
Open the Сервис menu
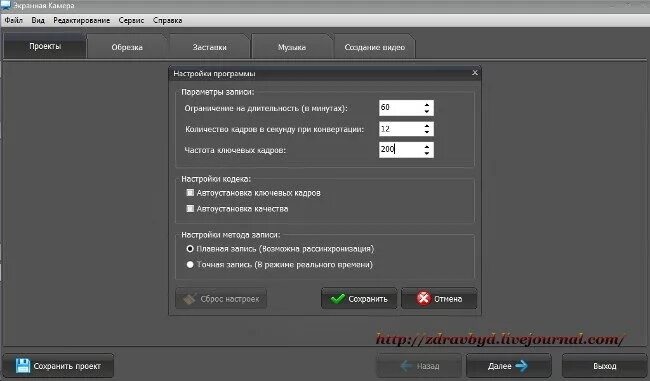click(x=131, y=20)
